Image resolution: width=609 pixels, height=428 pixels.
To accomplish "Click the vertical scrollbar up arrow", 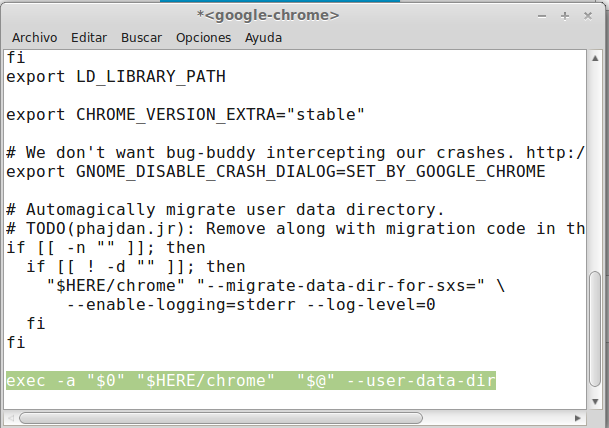I will pos(595,59).
